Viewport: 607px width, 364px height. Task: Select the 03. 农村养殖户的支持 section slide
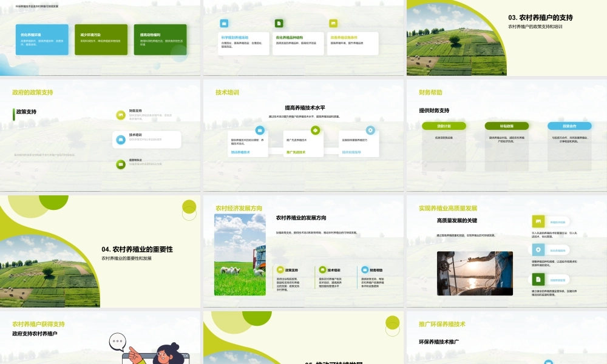[x=507, y=38]
